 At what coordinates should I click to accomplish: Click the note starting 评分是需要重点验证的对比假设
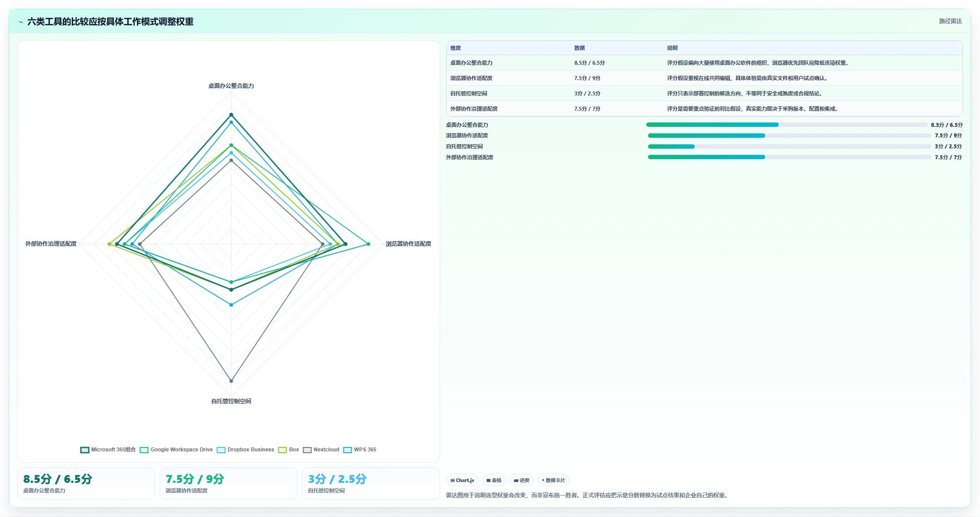point(753,109)
